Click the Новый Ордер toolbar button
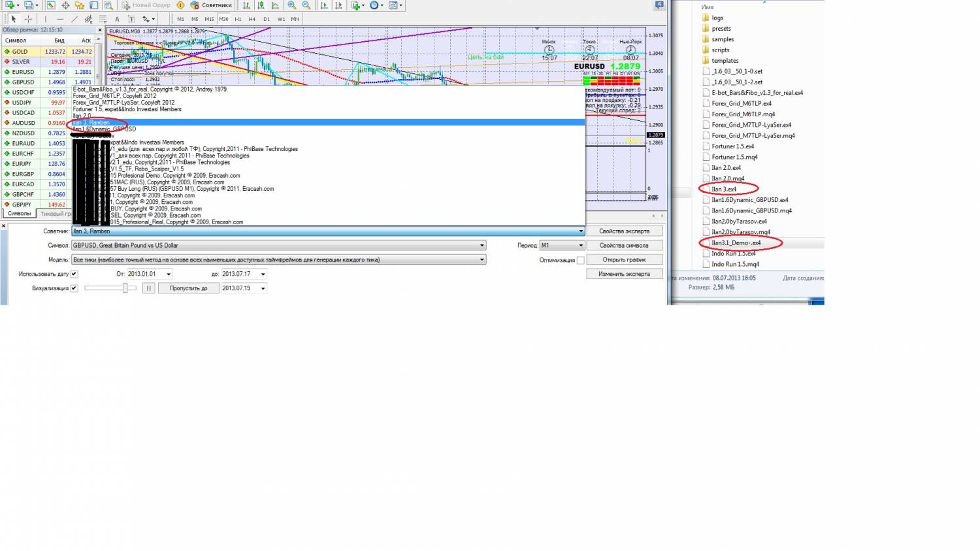This screenshot has width=980, height=551. coord(146,5)
